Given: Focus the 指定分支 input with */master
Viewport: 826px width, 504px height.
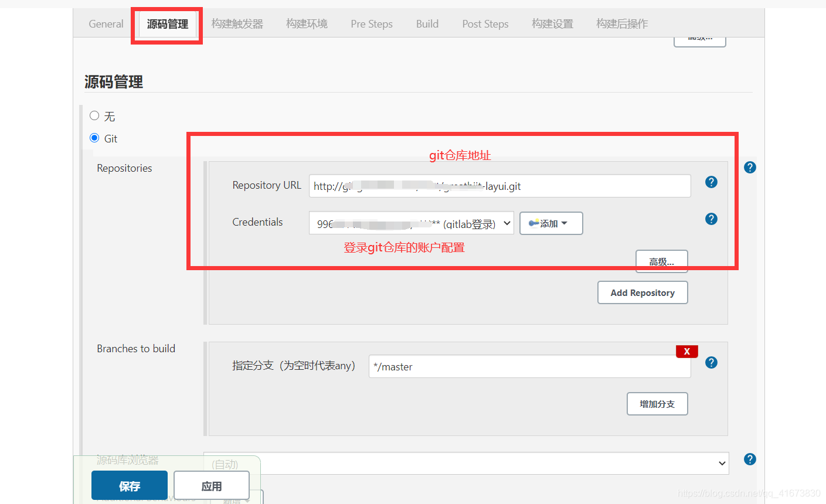Looking at the screenshot, I should [530, 366].
